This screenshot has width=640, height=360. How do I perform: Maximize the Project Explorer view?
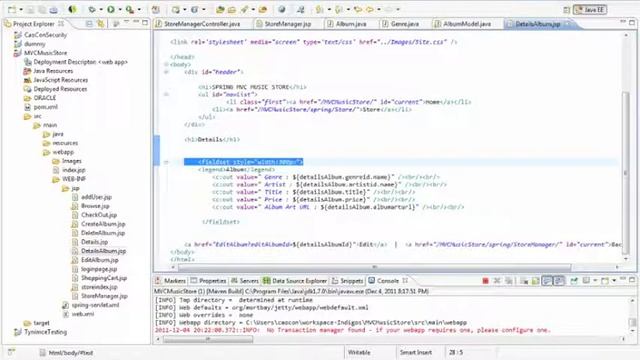[x=145, y=23]
